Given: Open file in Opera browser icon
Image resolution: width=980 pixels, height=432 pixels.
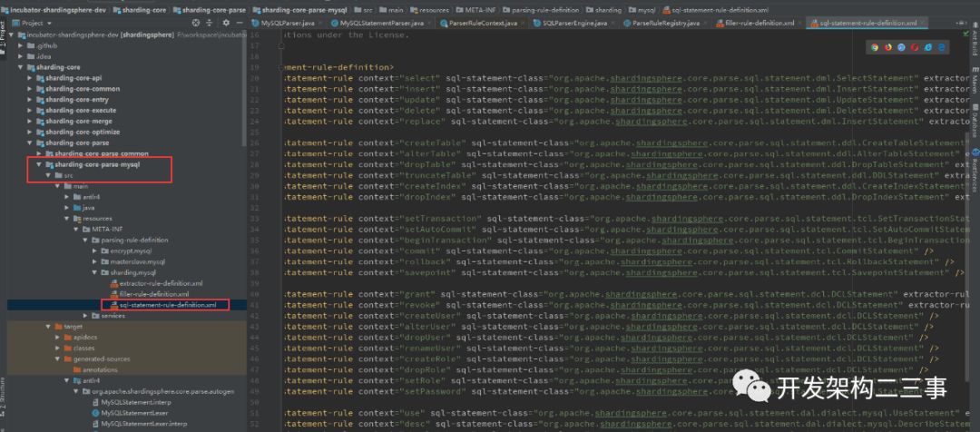Looking at the screenshot, I should [x=915, y=47].
